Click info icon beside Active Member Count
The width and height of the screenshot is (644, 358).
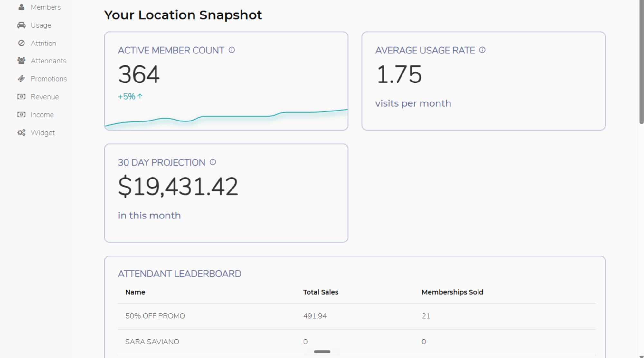click(232, 50)
